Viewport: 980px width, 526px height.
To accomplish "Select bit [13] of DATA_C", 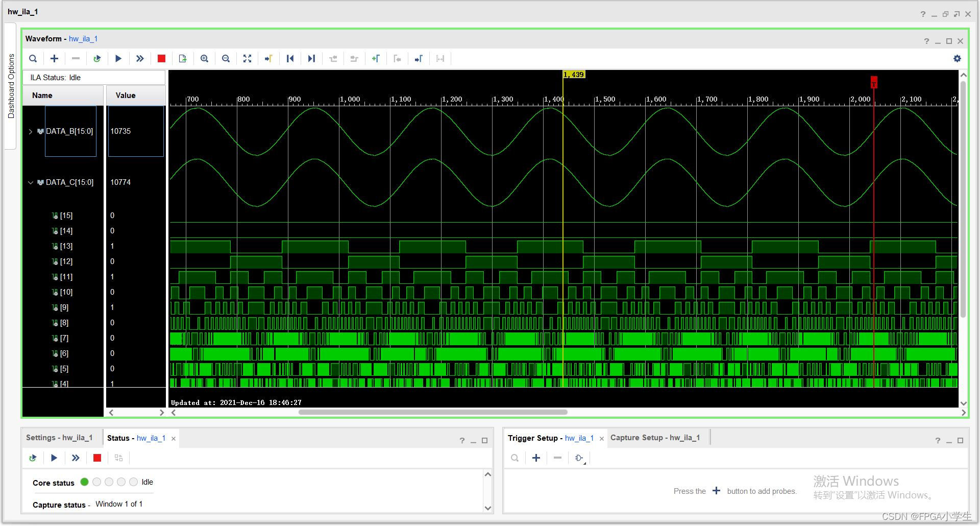I will click(x=66, y=246).
